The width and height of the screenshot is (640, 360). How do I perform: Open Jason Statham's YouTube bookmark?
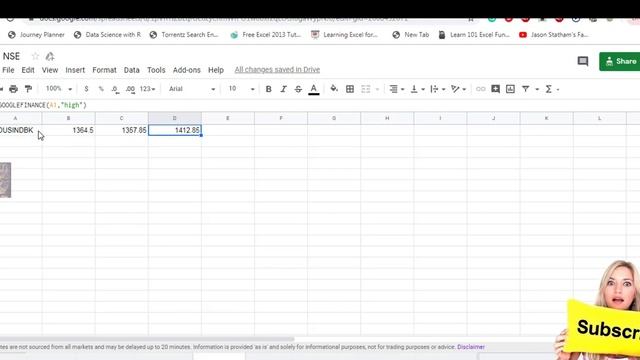click(553, 35)
